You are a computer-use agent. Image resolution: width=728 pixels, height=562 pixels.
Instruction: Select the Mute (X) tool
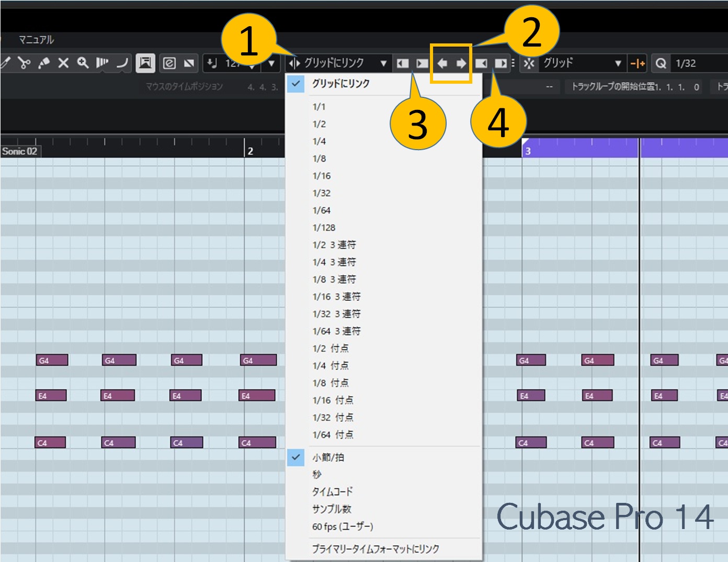tap(63, 63)
